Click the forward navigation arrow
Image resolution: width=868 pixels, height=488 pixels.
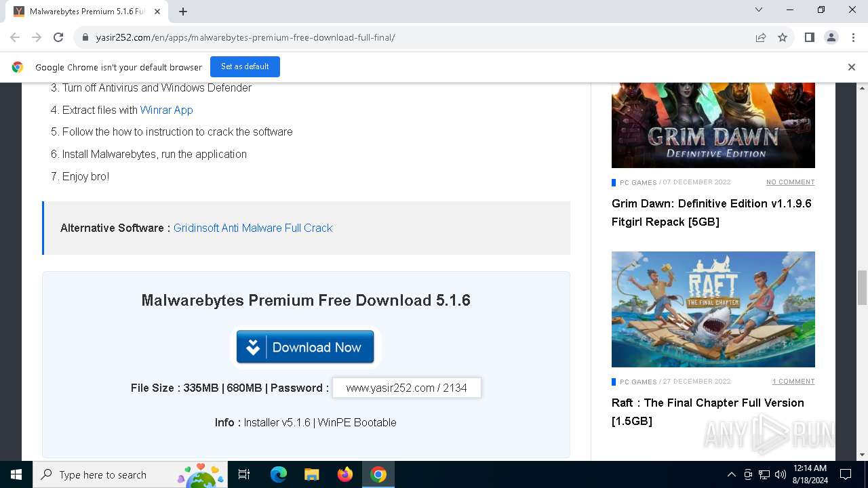(x=37, y=37)
